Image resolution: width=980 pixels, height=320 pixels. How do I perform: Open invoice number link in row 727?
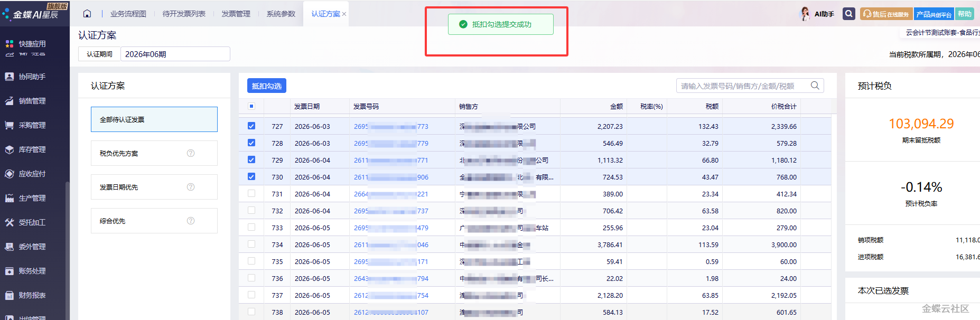click(391, 126)
